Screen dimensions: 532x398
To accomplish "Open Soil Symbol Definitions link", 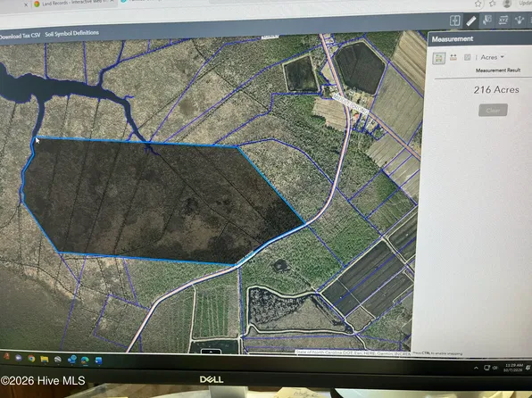I will tap(72, 33).
